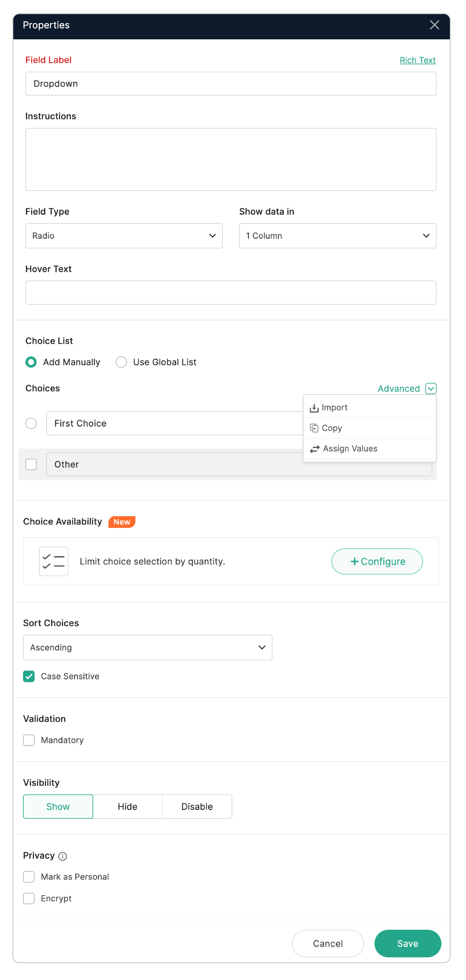Click the Import download icon

tap(314, 408)
